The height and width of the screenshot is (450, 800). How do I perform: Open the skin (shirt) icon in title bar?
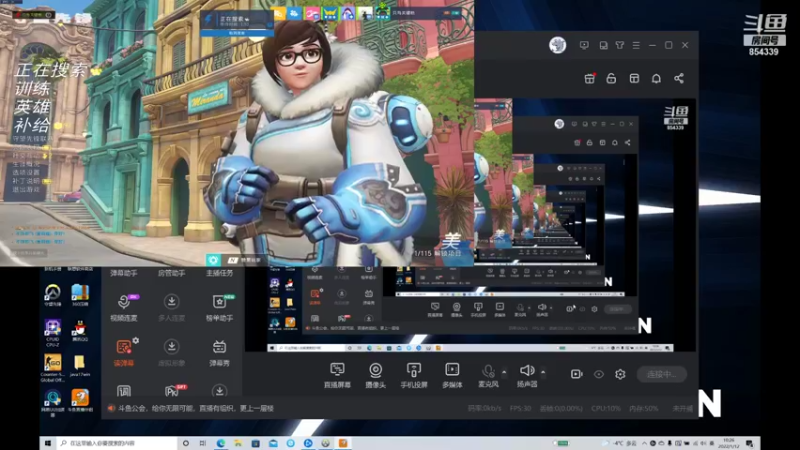click(620, 45)
